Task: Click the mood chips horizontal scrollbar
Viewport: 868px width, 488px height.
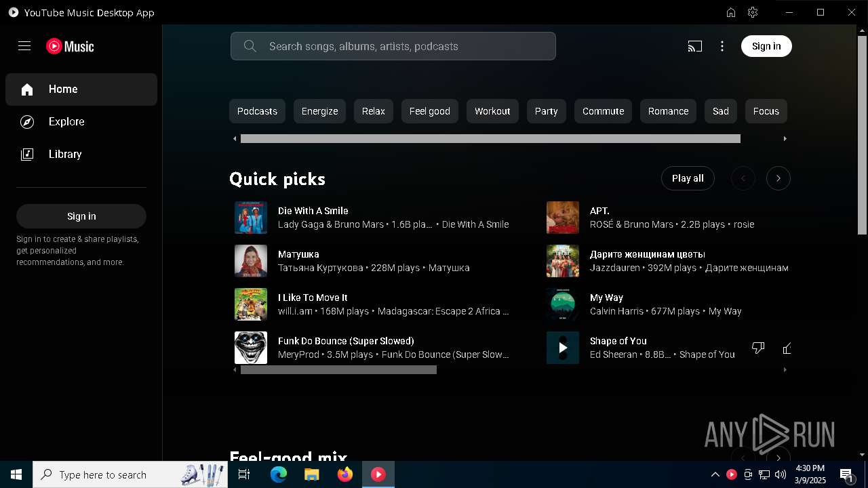Action: [x=490, y=139]
